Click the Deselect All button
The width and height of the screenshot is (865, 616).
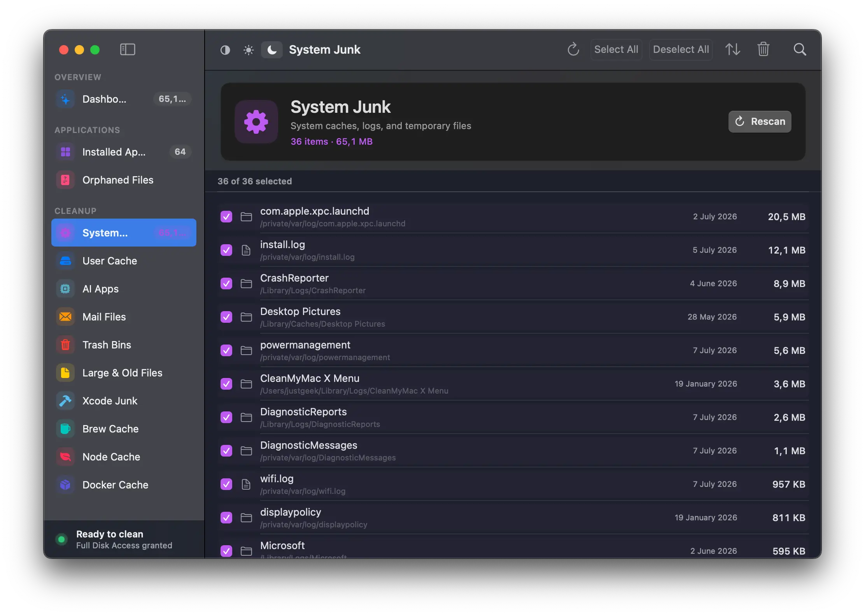pos(681,49)
